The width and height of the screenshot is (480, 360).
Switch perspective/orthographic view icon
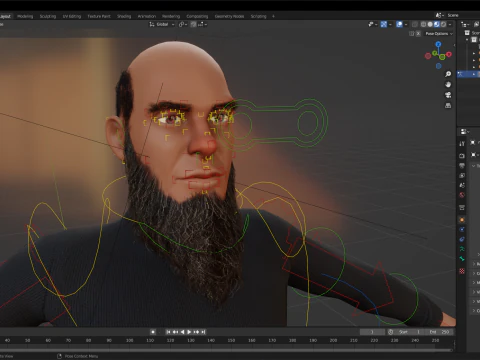tap(448, 106)
